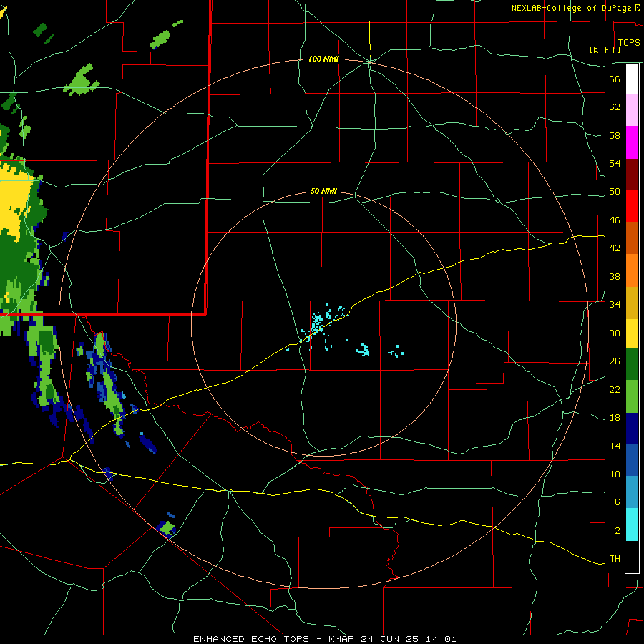Screen dimensions: 644x644
Task: Click the medium blue legend swatch
Action: (632, 460)
